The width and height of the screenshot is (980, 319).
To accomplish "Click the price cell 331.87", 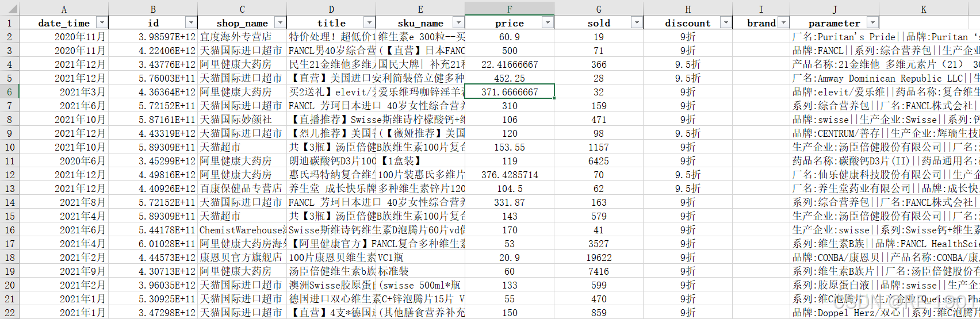I will click(510, 202).
